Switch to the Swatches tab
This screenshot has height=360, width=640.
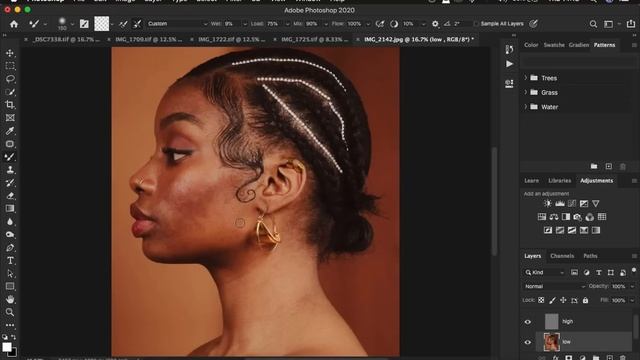coord(554,45)
